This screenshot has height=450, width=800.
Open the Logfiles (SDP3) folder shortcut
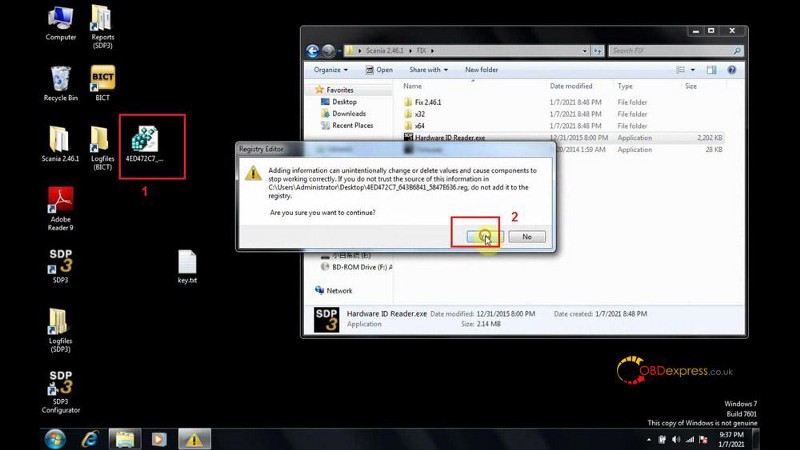(x=60, y=330)
